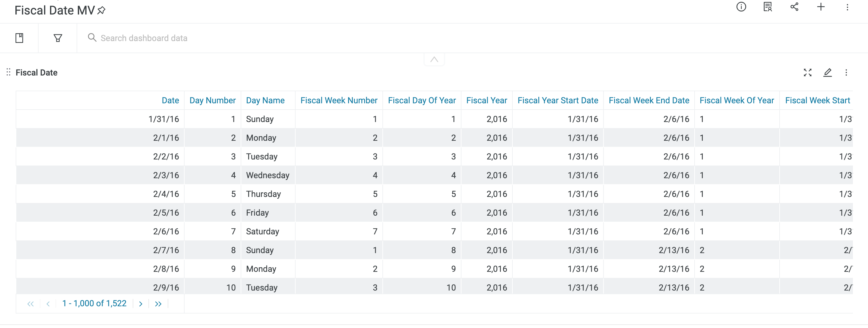Select the Wednesday cell in Day Name column
Screen dimensions: 868x328
coord(268,175)
